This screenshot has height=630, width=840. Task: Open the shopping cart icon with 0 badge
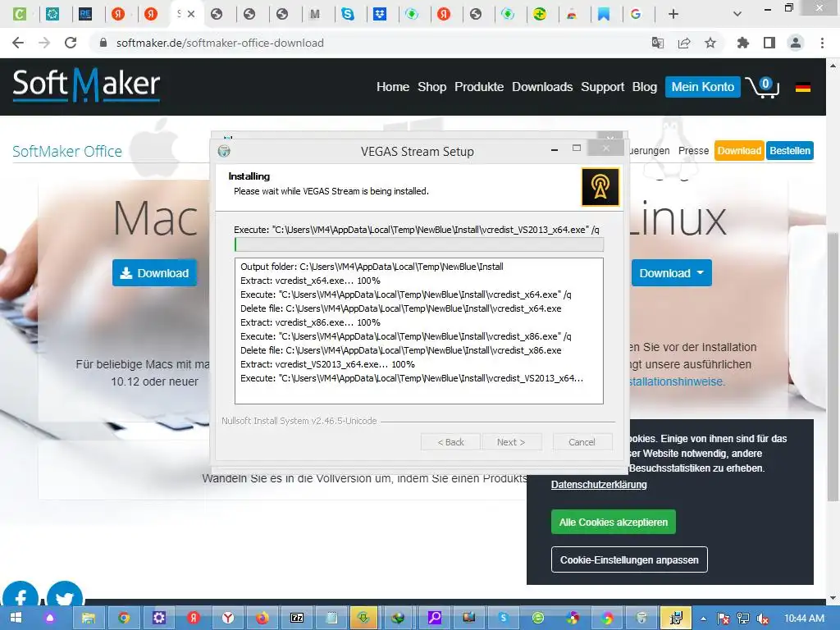tap(762, 87)
